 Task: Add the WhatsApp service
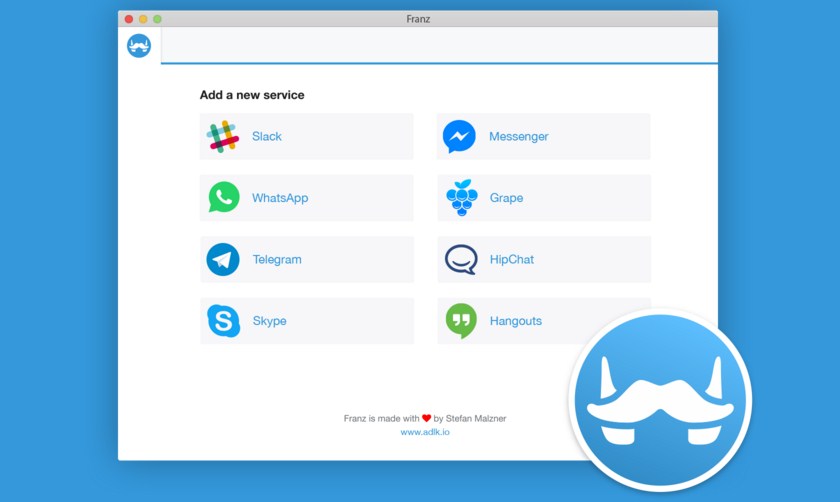pyautogui.click(x=306, y=198)
